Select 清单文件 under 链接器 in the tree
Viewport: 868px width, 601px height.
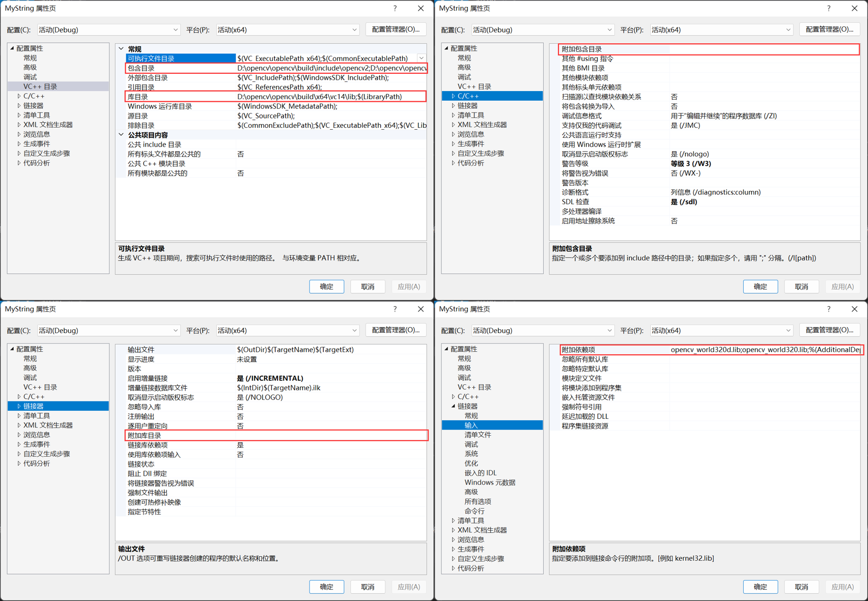478,435
